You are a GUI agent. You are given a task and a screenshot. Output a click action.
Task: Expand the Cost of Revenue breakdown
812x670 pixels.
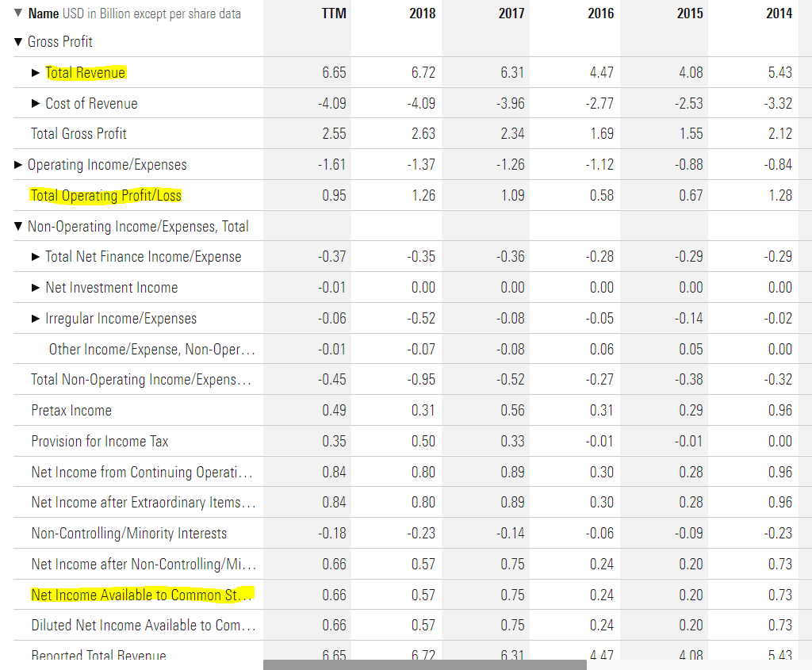point(36,104)
